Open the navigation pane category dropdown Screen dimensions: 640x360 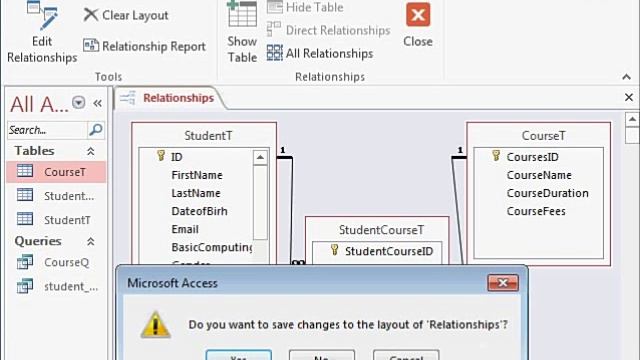78,102
